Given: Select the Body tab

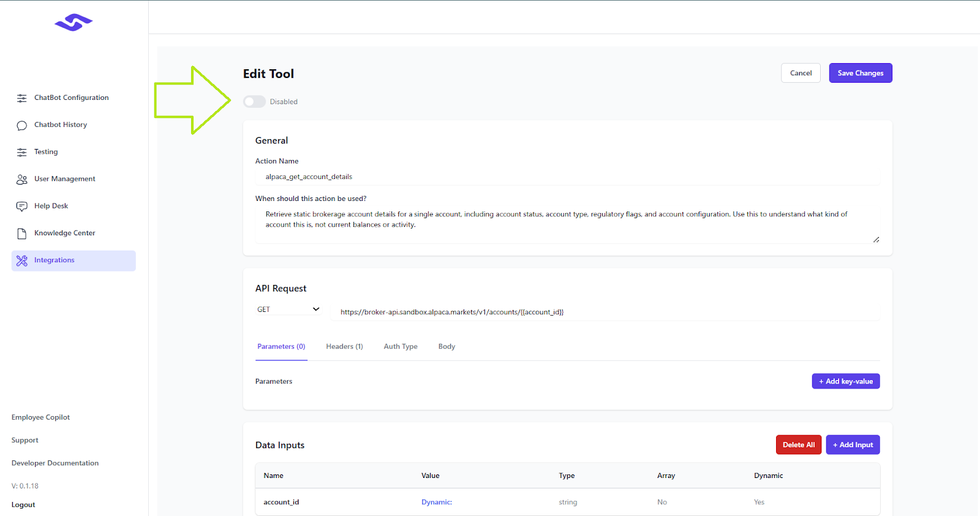Looking at the screenshot, I should pos(447,347).
